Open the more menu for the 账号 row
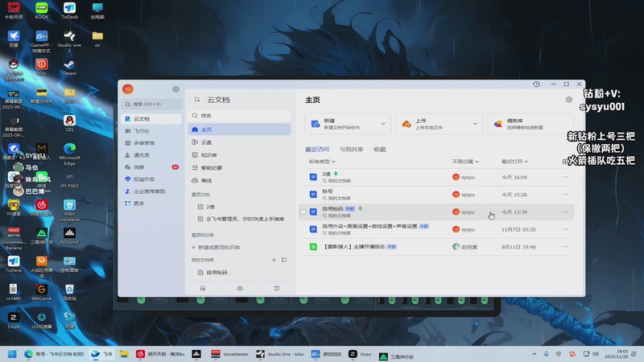Screen dimensions: 644x362 tap(565, 195)
